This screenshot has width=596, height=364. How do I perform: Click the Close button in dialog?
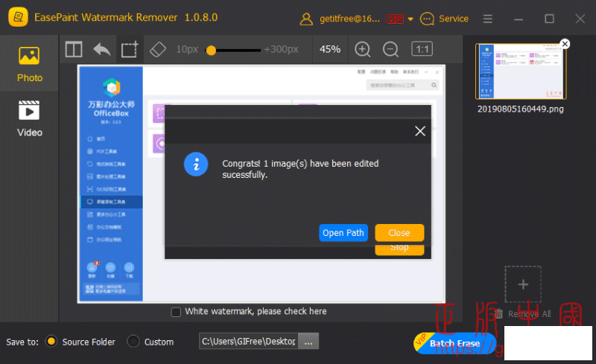[x=399, y=232]
